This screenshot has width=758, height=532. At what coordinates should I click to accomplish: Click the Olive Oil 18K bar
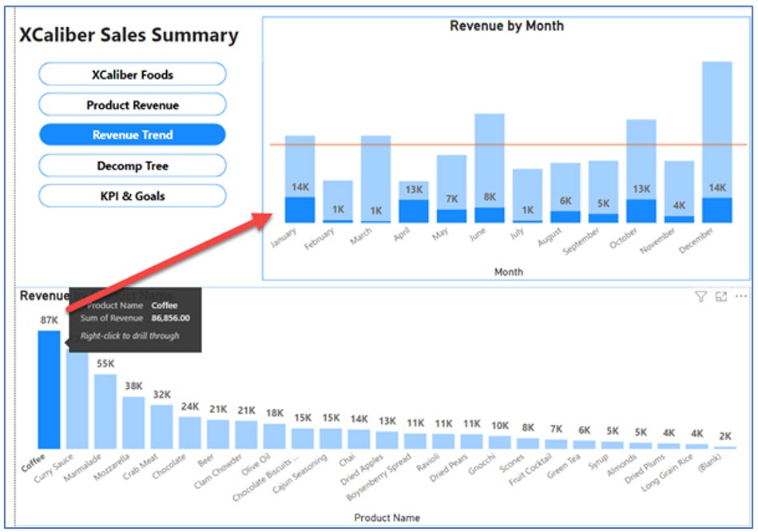point(274,436)
